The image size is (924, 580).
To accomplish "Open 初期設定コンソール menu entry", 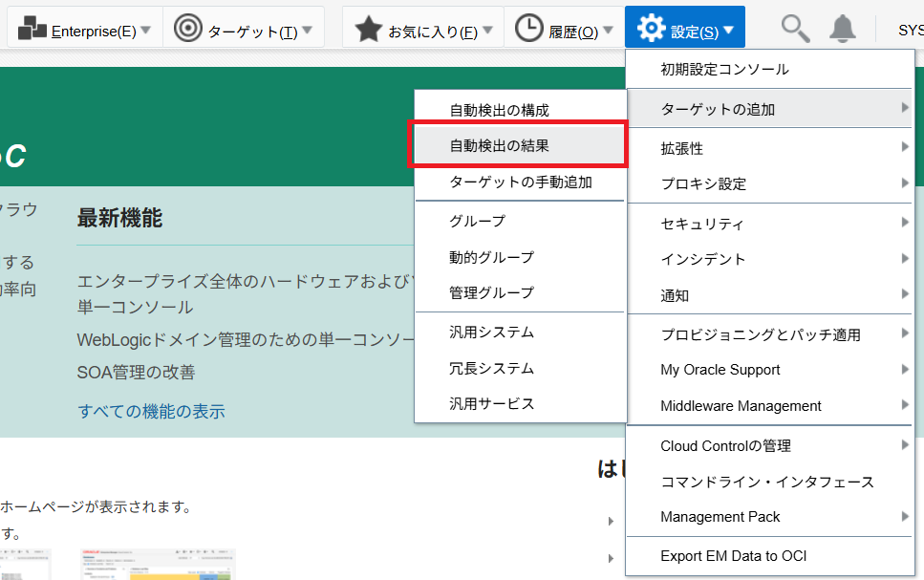I will coord(724,69).
